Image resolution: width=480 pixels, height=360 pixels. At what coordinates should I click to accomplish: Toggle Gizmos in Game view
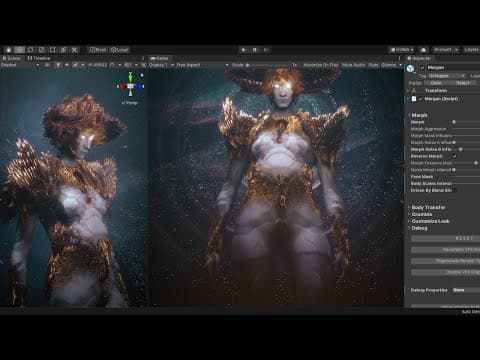(389, 65)
